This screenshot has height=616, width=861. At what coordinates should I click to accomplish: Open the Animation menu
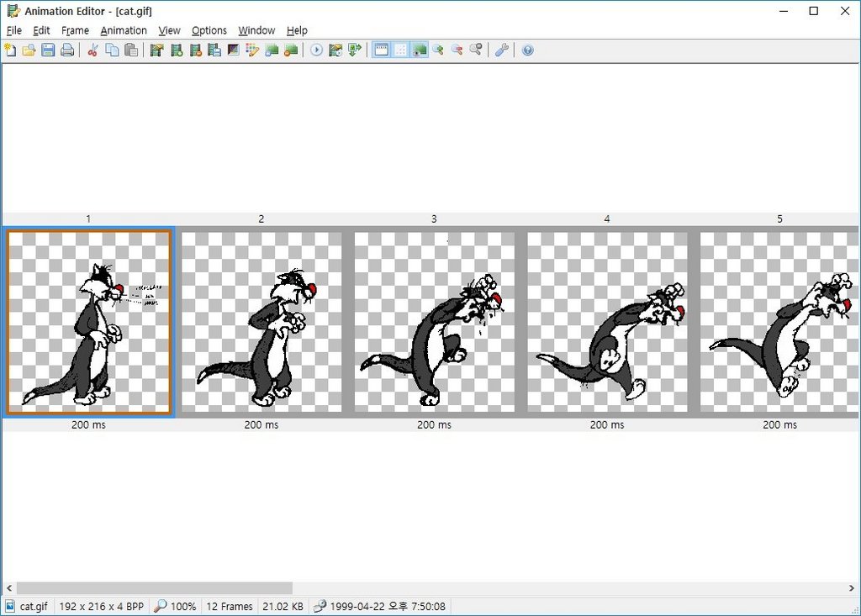point(124,30)
